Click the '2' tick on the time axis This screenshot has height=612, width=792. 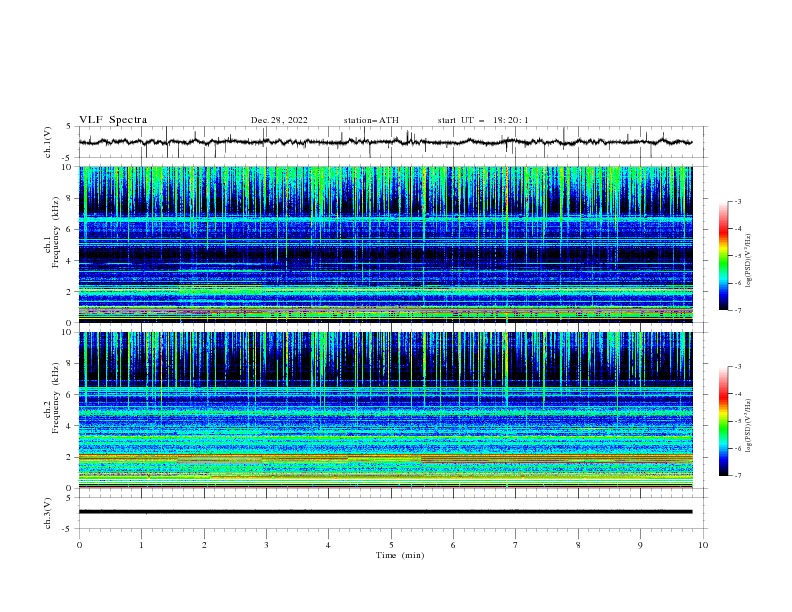(204, 545)
